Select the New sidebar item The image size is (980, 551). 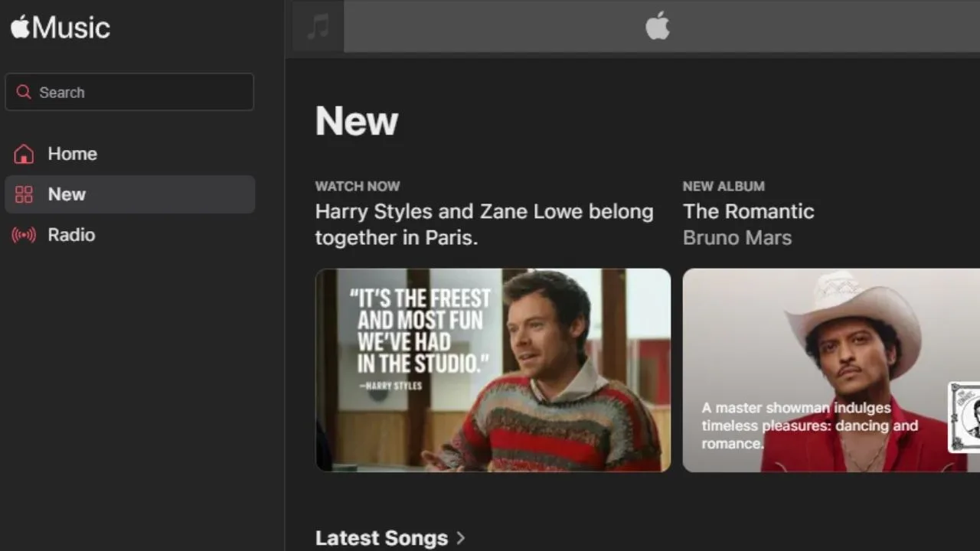pyautogui.click(x=129, y=194)
